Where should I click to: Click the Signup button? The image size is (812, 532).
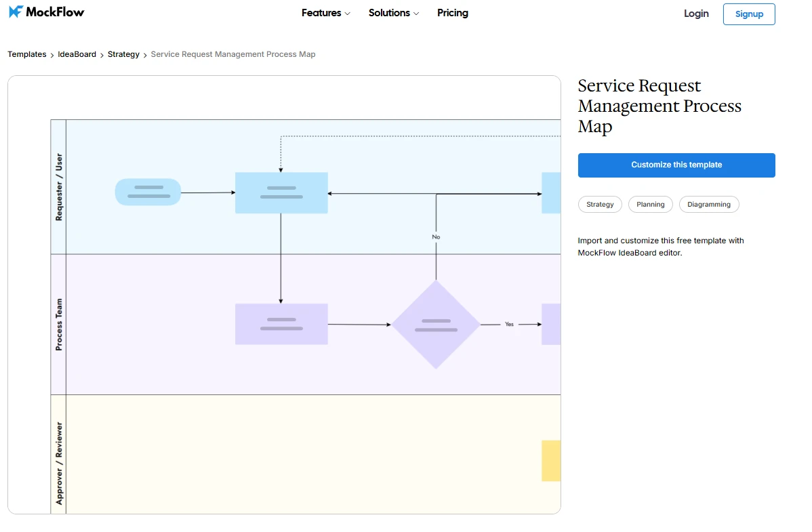(x=749, y=14)
